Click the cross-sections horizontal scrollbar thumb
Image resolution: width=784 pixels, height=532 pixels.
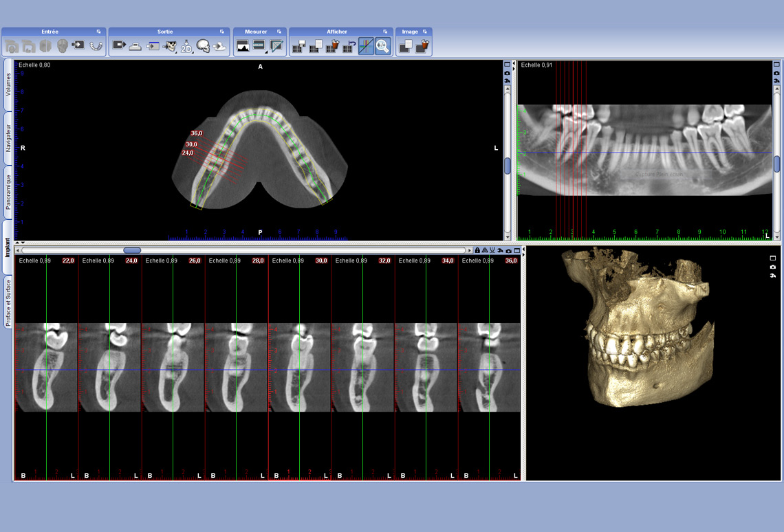(x=132, y=250)
